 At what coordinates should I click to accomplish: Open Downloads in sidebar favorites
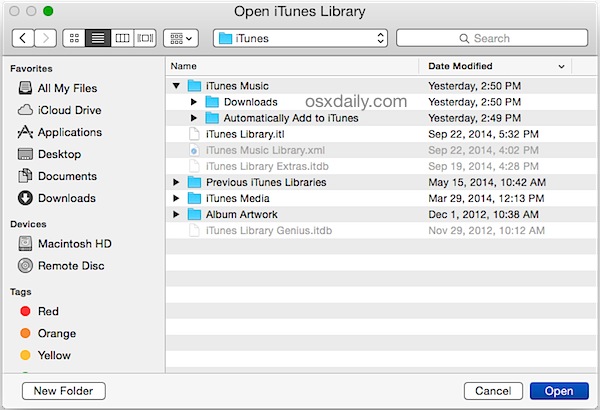[57, 198]
